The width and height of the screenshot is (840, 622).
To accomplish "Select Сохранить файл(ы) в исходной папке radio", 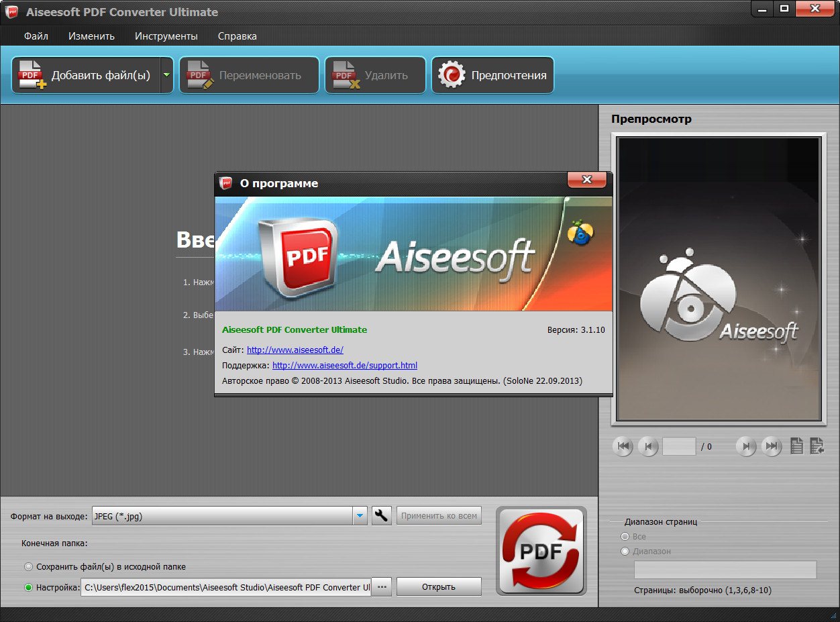I will [28, 566].
